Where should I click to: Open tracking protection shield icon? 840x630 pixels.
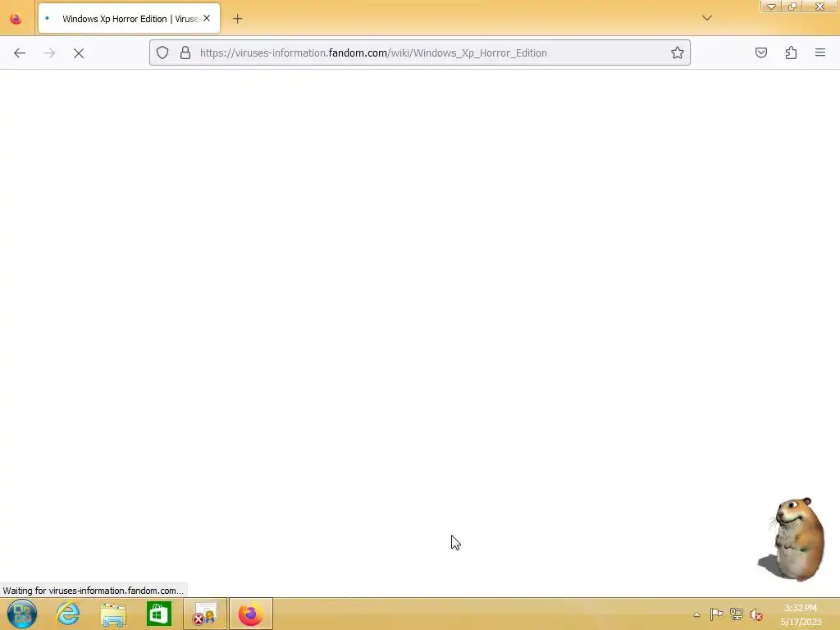tap(162, 52)
